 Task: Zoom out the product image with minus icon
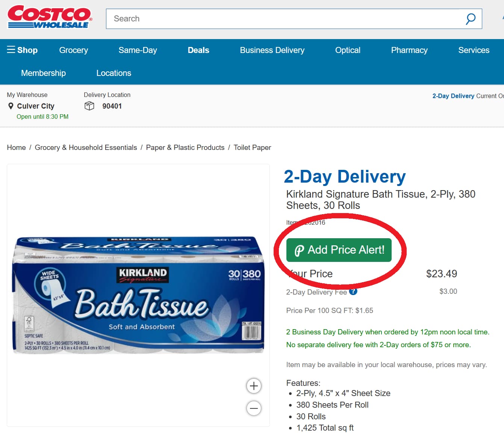pyautogui.click(x=254, y=408)
